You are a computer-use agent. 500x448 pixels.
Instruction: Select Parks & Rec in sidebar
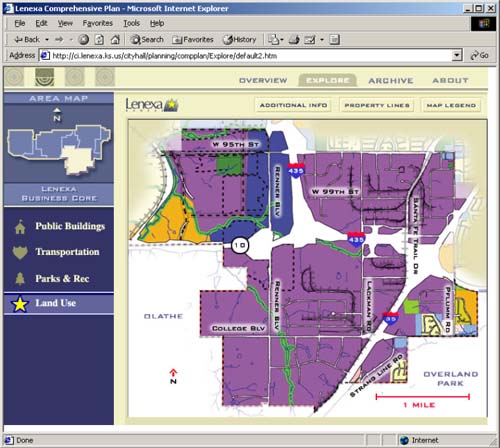click(x=62, y=278)
